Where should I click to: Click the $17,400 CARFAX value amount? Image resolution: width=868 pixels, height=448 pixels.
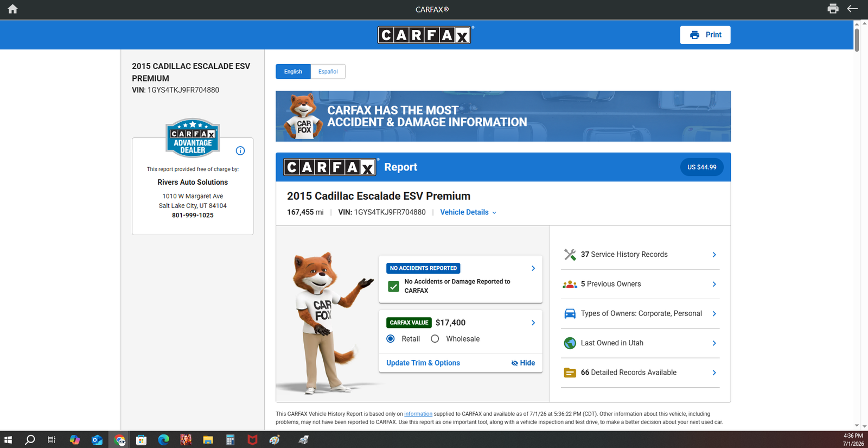[x=450, y=323]
